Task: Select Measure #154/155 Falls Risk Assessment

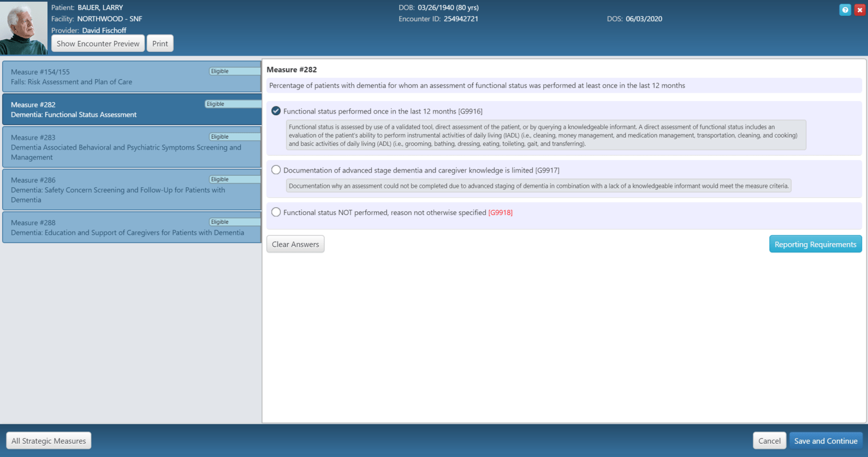Action: [132, 76]
